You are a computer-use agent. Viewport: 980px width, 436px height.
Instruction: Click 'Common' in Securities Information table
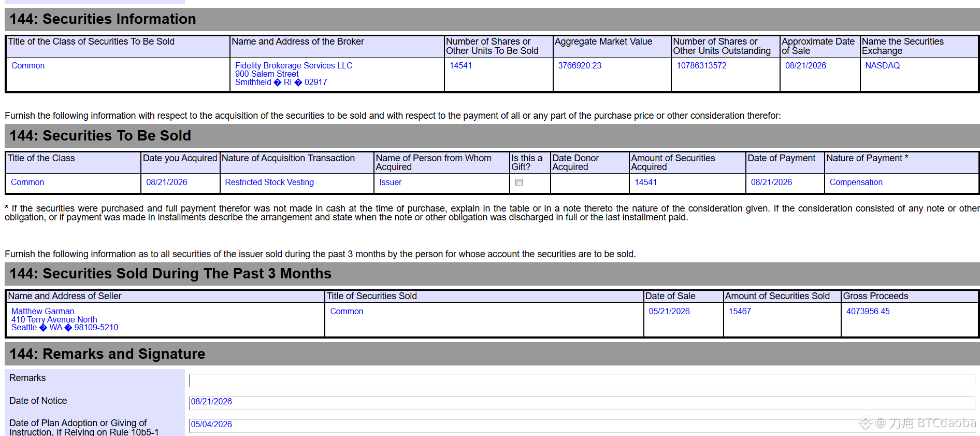coord(28,65)
